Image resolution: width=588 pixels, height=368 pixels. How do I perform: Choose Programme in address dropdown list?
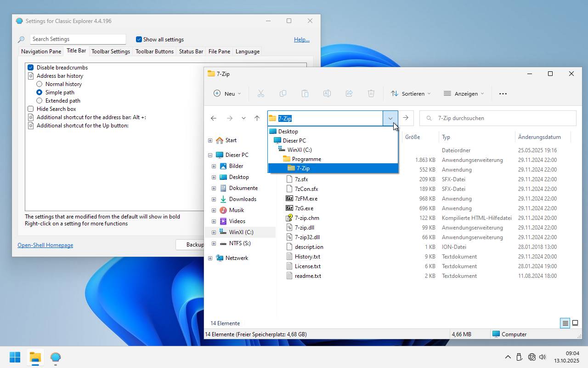click(333, 159)
